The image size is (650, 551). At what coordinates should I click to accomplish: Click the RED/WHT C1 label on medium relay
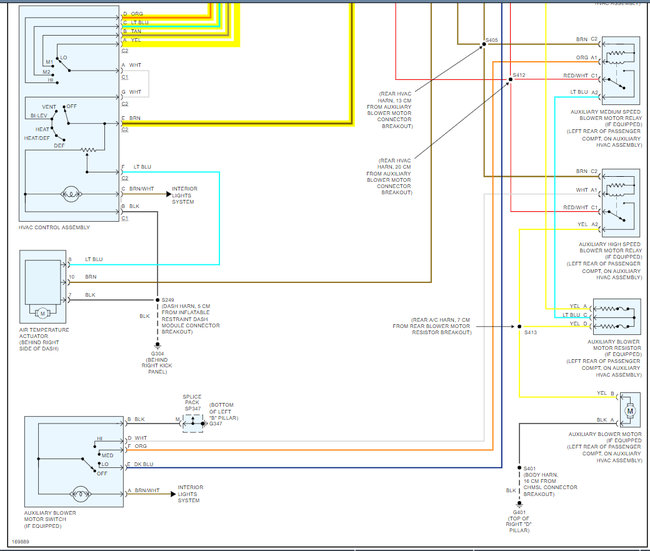pos(580,76)
